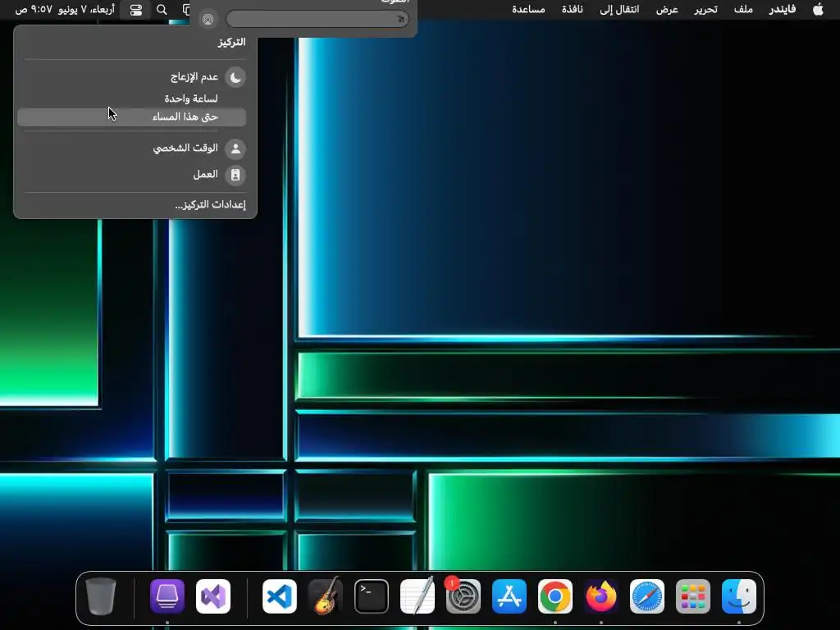Open the ملف menu
The image size is (840, 630).
(743, 9)
